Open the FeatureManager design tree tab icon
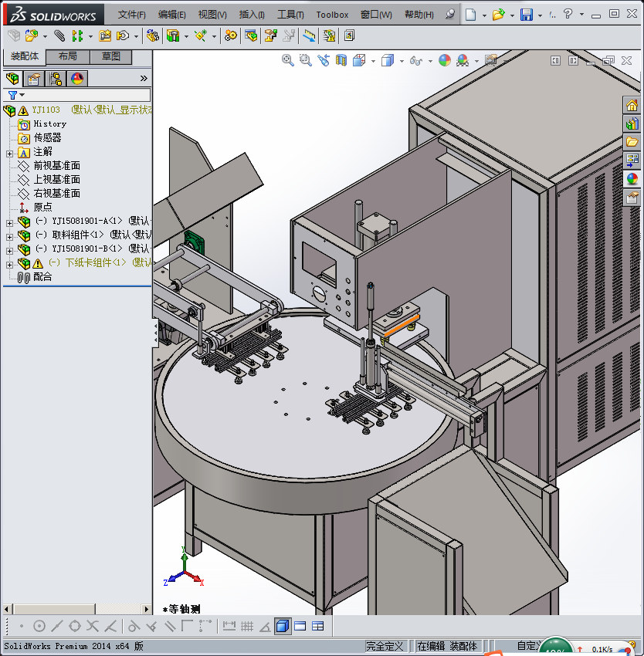This screenshot has width=644, height=656. 12,79
